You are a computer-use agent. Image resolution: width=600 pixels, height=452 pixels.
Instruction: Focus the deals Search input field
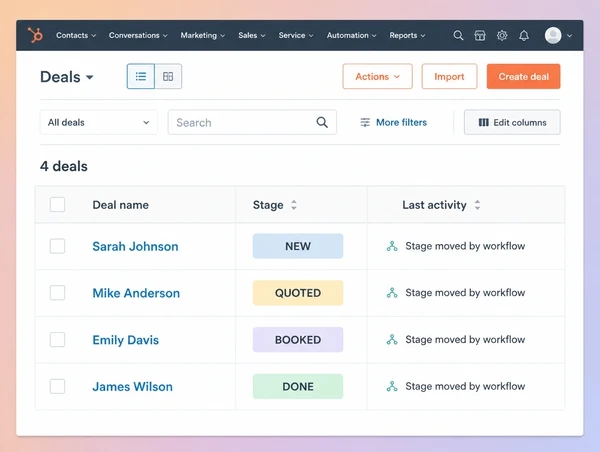(x=252, y=122)
